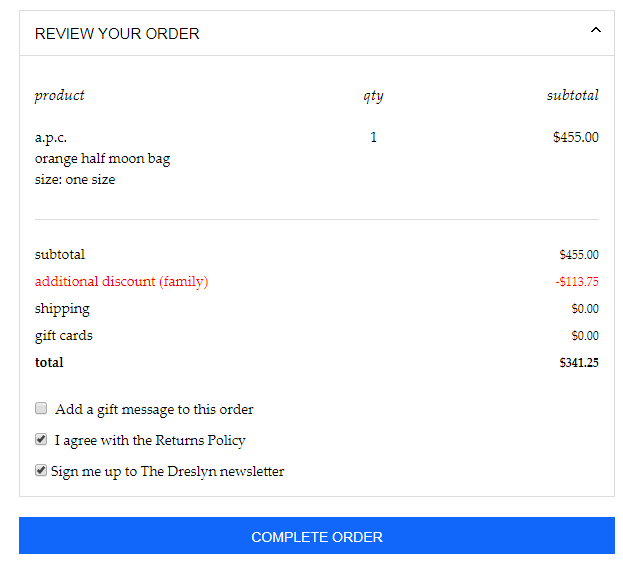
Task: Click the quantity value 1
Action: [x=373, y=137]
